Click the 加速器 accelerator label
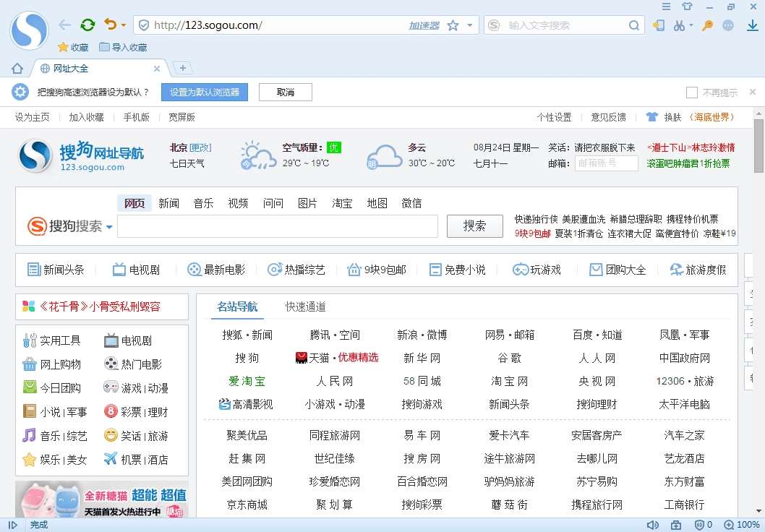 [424, 26]
